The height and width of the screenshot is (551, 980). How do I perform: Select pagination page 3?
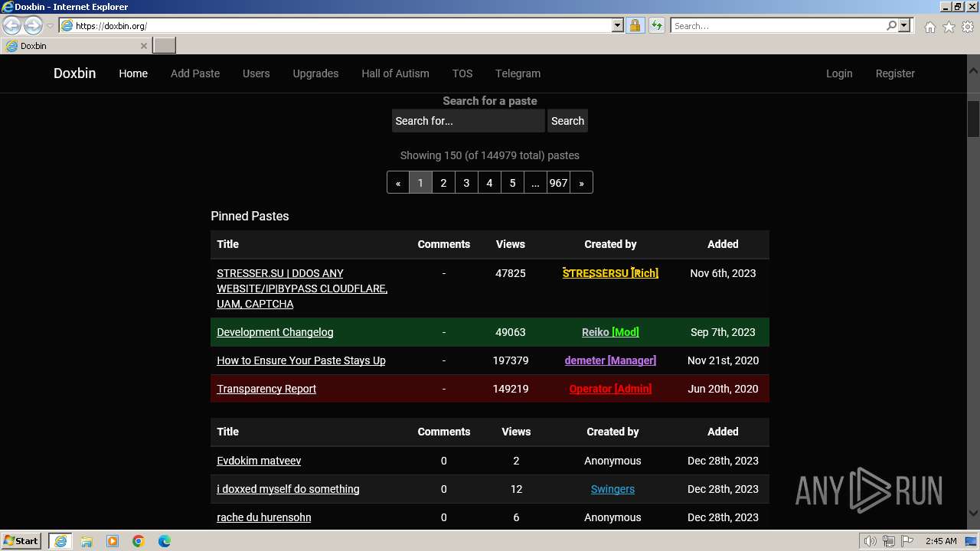coord(466,183)
